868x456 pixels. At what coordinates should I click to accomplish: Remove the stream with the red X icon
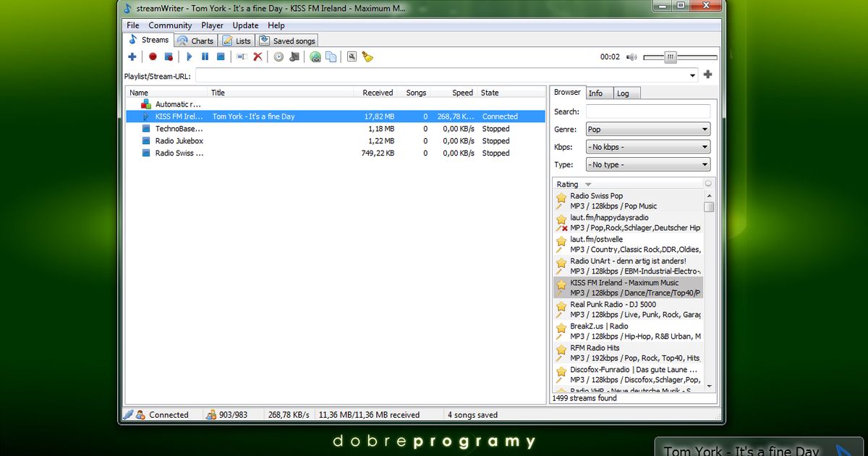258,56
